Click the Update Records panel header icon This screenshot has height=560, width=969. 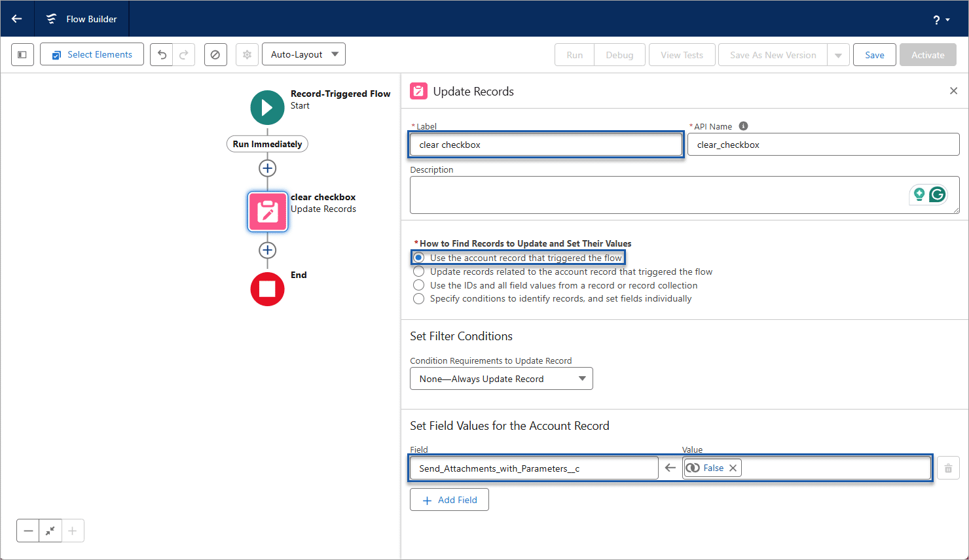tap(418, 91)
